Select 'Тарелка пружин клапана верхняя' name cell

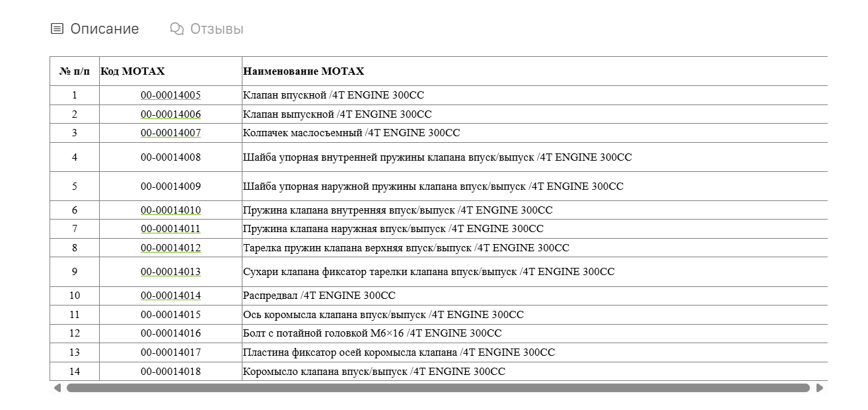click(x=535, y=248)
